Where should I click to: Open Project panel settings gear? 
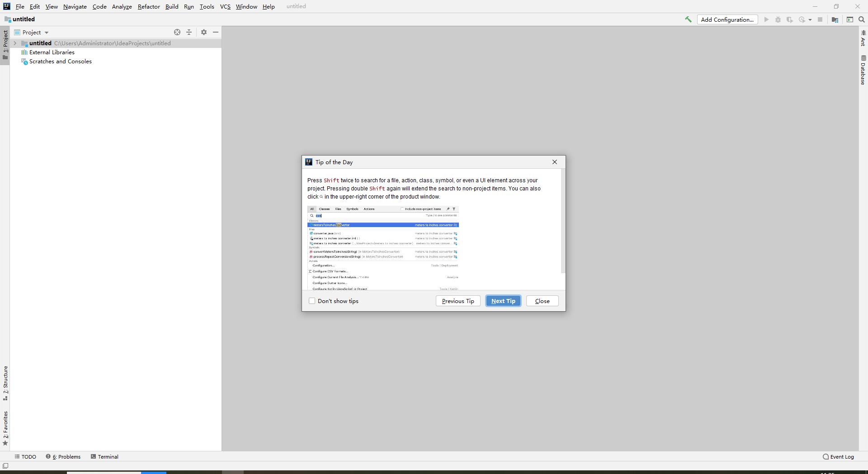[x=204, y=32]
